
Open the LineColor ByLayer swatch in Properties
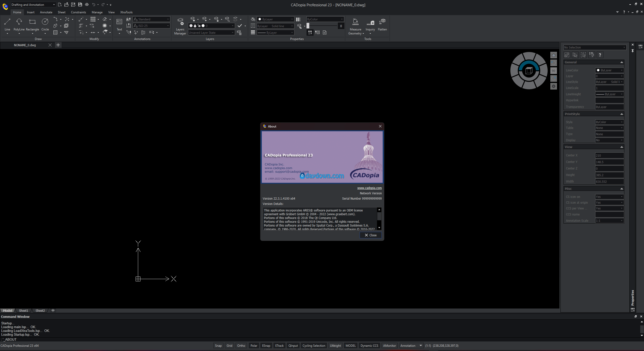(609, 70)
